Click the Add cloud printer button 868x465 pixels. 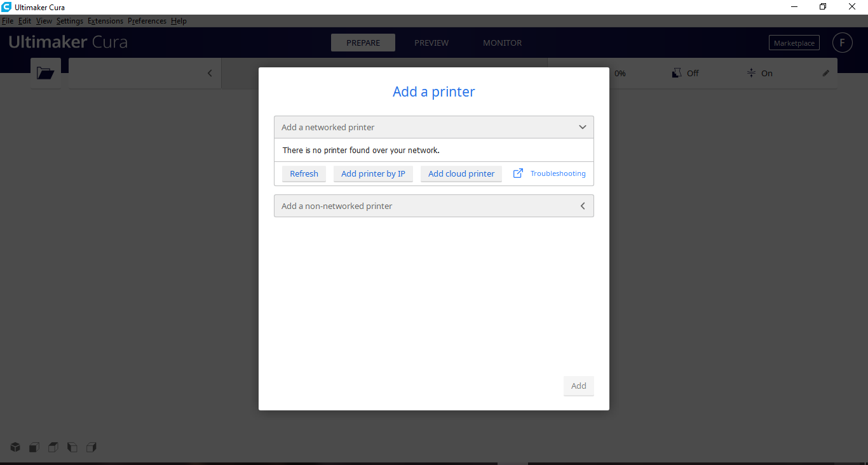click(x=461, y=173)
